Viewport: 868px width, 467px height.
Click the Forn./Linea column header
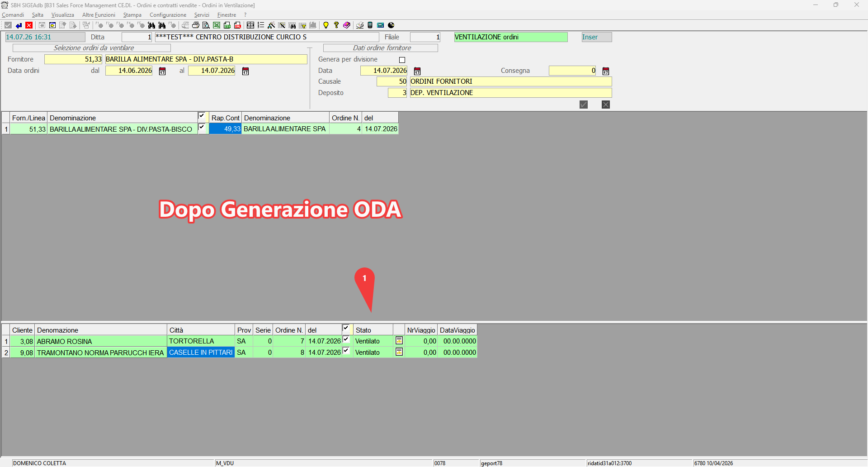click(28, 118)
